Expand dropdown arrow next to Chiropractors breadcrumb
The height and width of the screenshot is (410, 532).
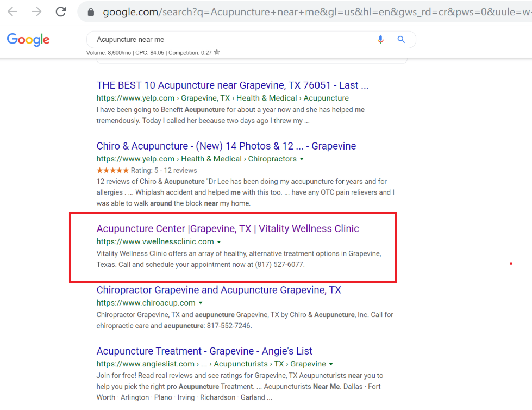(302, 159)
